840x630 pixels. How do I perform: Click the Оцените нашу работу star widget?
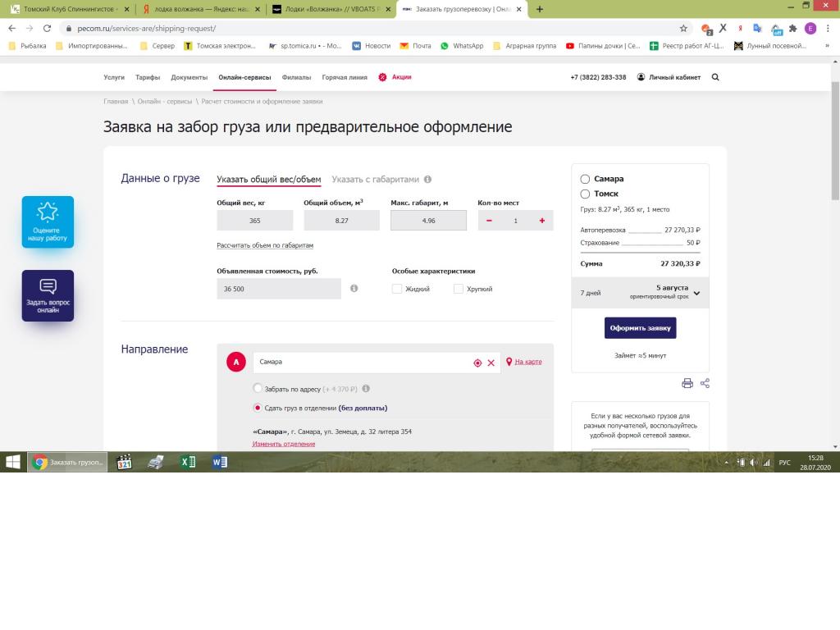point(48,221)
